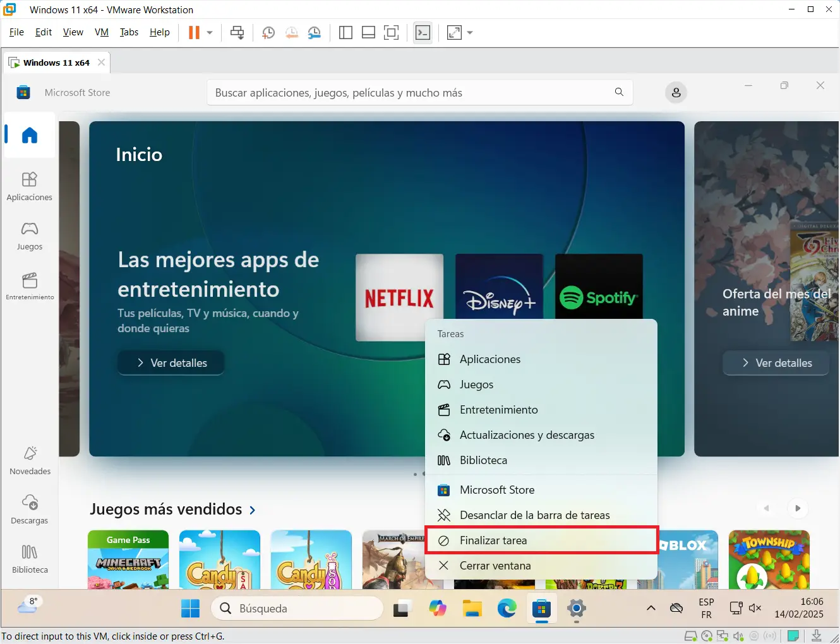The image size is (840, 644).
Task: Open Copilot from the taskbar
Action: [x=437, y=609]
